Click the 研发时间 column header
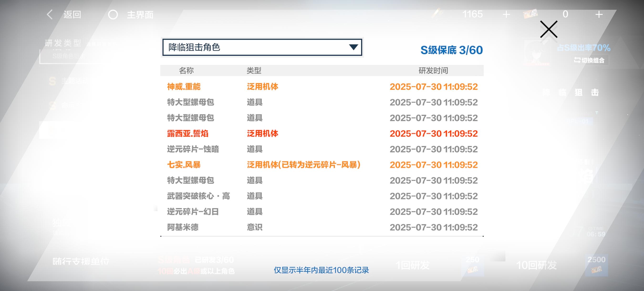The width and height of the screenshot is (644, 291). tap(433, 71)
